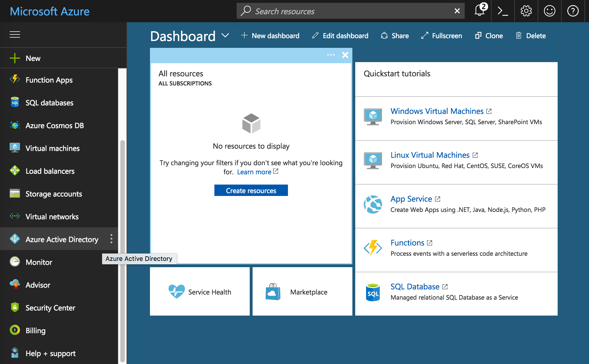This screenshot has width=589, height=364.
Task: Select Virtual machines in the sidebar
Action: pos(52,148)
